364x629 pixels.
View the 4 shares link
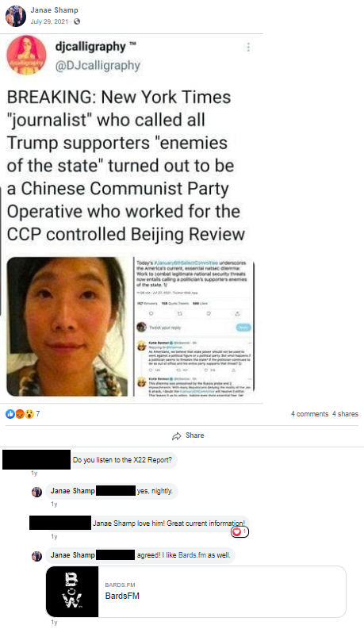coord(345,414)
